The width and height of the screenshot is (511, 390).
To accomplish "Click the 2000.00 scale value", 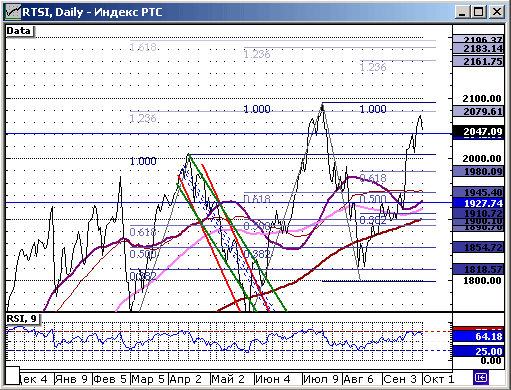I will tap(482, 159).
